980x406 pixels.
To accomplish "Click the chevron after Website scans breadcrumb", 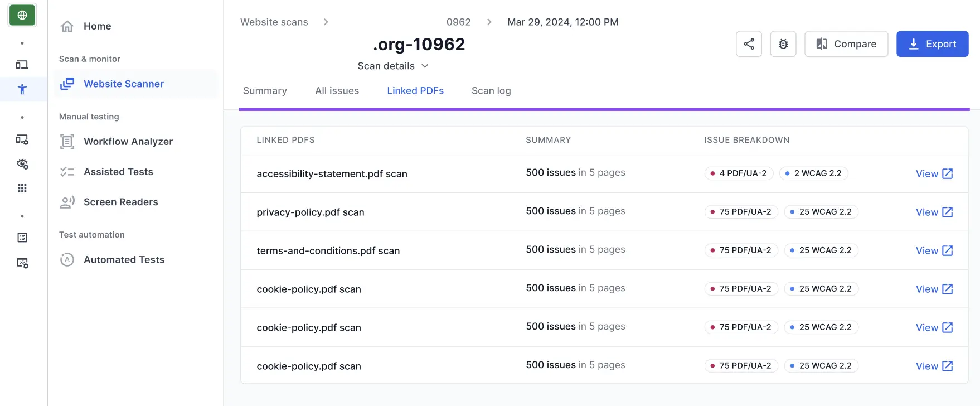I will click(326, 22).
